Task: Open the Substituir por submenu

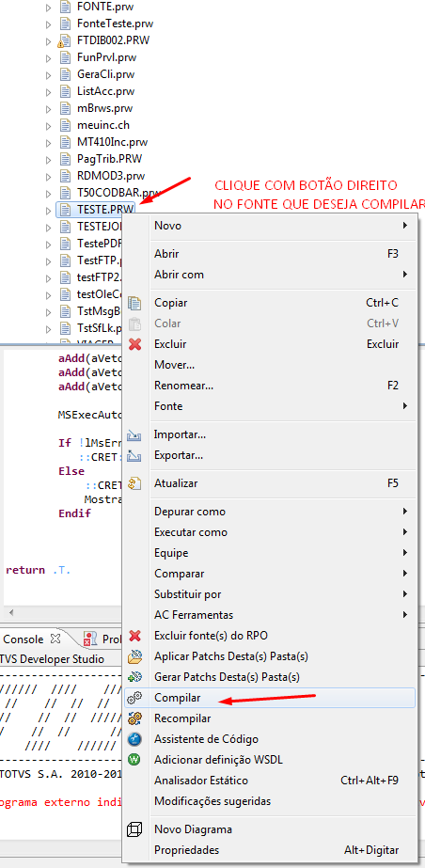Action: tap(270, 594)
